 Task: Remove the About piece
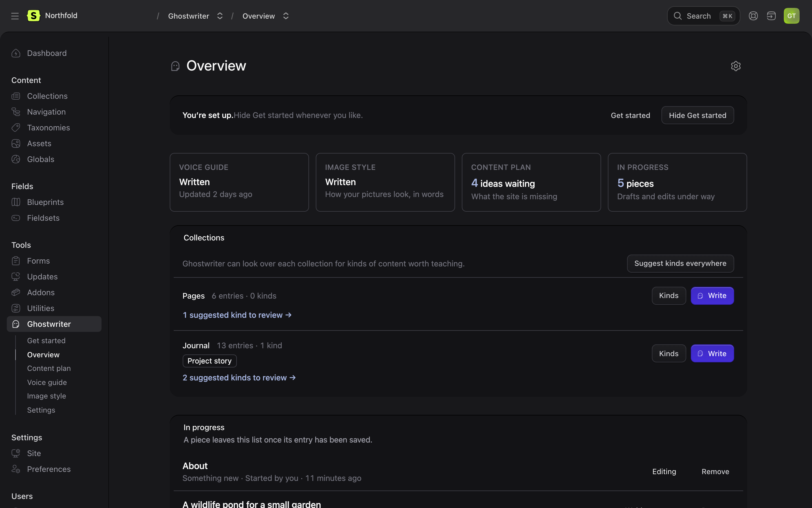715,472
